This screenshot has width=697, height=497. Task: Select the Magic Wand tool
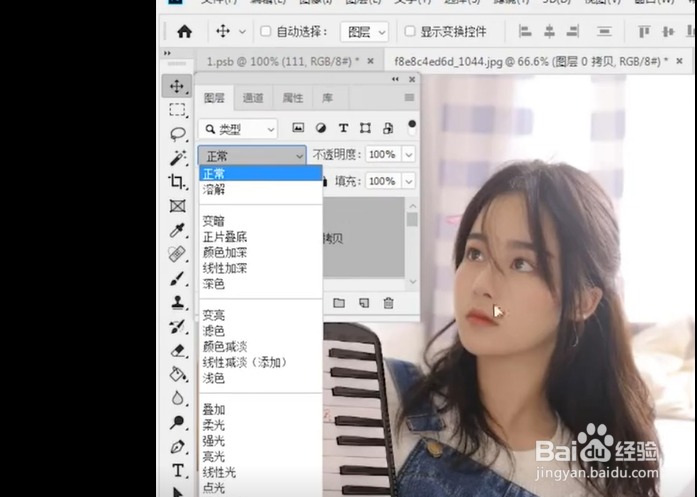pyautogui.click(x=177, y=158)
